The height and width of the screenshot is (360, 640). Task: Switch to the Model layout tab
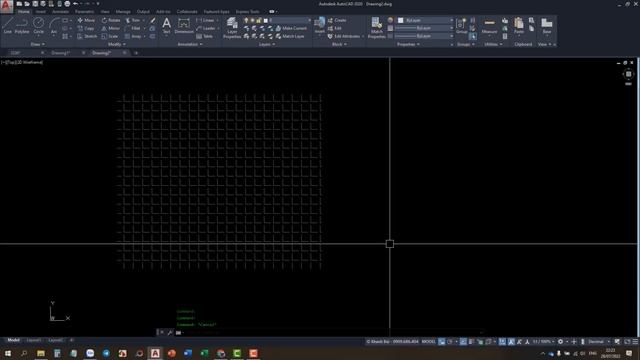pos(13,340)
